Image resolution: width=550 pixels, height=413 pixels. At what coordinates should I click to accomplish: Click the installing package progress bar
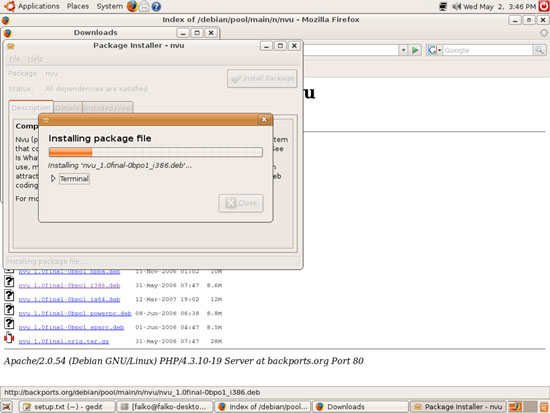pyautogui.click(x=155, y=152)
